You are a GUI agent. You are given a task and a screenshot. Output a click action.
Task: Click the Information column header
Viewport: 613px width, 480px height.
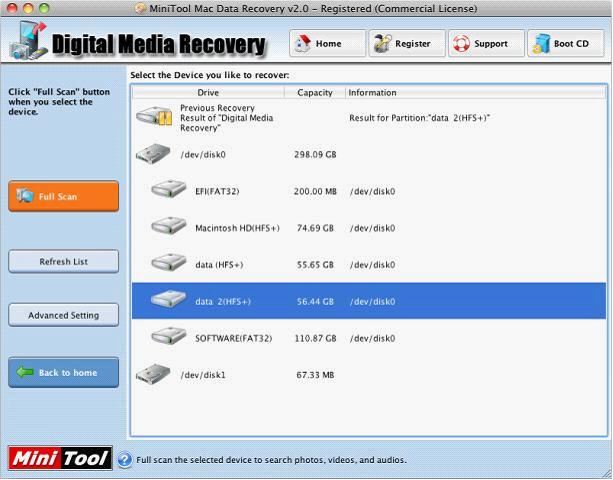(x=475, y=93)
